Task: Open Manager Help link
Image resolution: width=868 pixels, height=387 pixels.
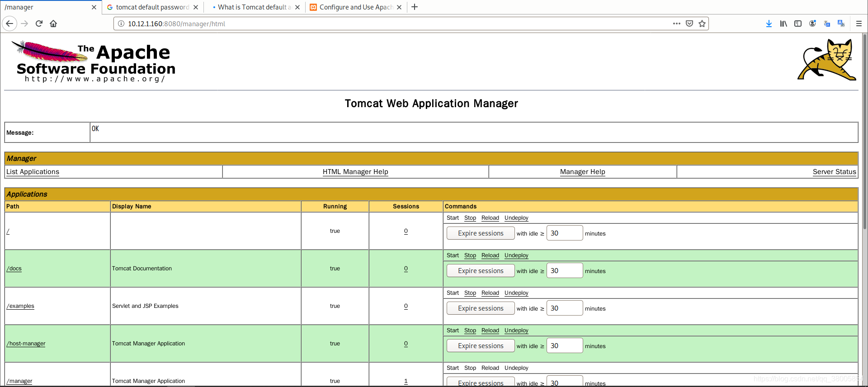Action: (582, 172)
